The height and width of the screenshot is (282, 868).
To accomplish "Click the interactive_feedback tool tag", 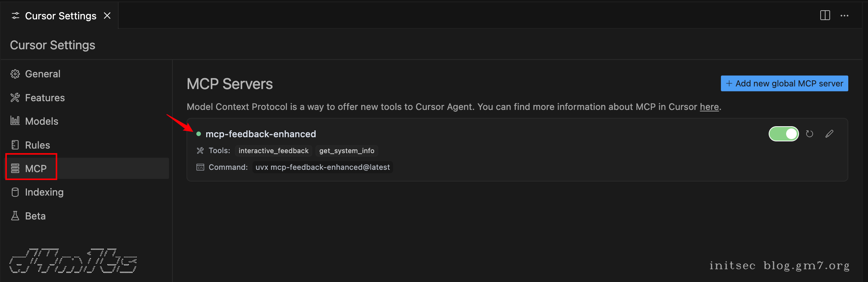I will coord(273,151).
